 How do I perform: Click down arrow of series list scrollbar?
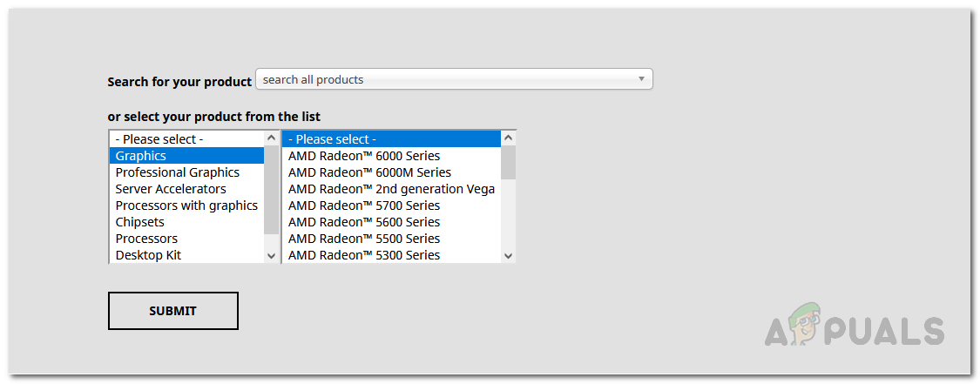[x=509, y=255]
